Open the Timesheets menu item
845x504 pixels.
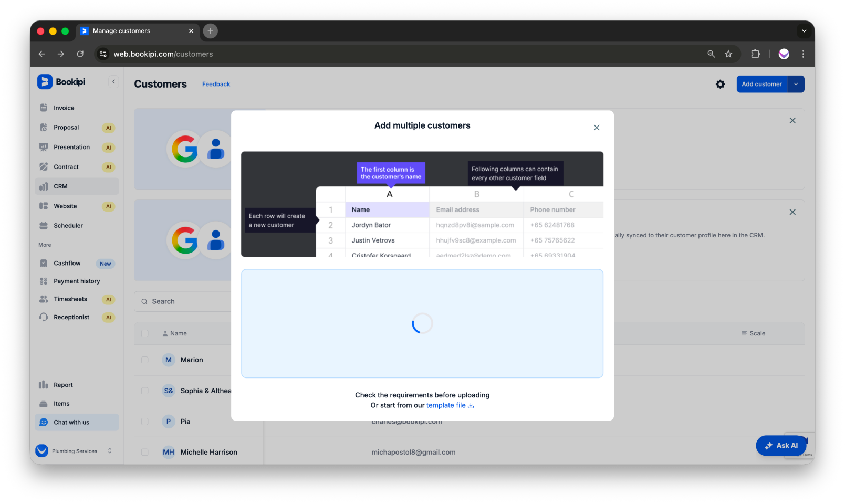71,299
